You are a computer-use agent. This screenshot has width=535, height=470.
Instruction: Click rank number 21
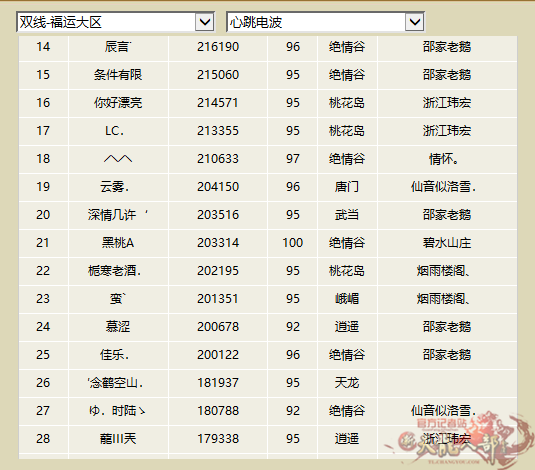pos(43,243)
